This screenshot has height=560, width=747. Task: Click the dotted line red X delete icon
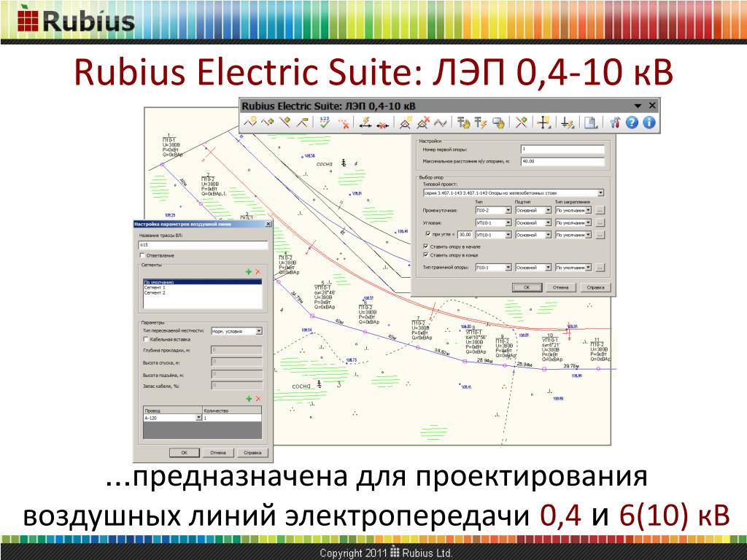tap(344, 122)
